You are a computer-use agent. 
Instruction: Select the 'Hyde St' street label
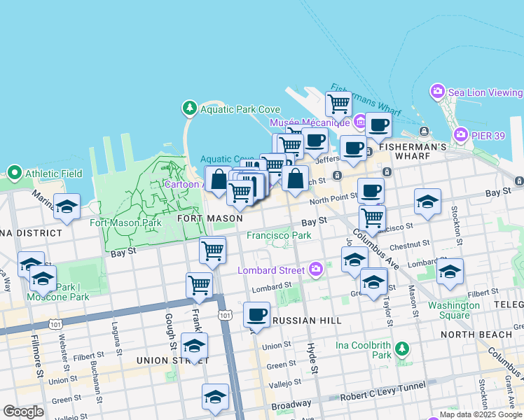point(313,358)
